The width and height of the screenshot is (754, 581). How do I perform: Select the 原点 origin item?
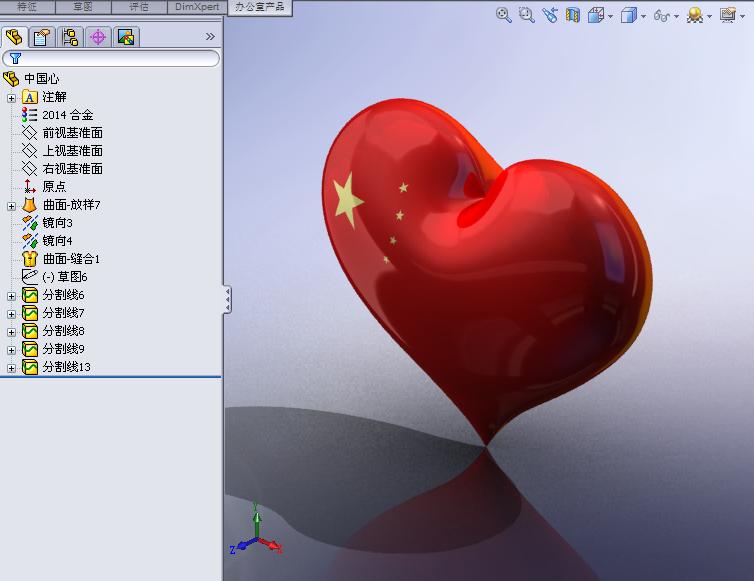[44, 187]
